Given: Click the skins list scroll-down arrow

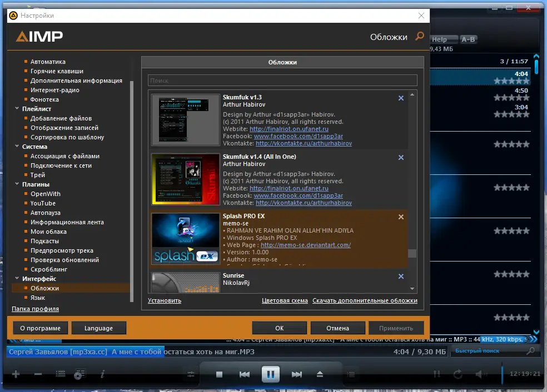Looking at the screenshot, I should click(412, 289).
